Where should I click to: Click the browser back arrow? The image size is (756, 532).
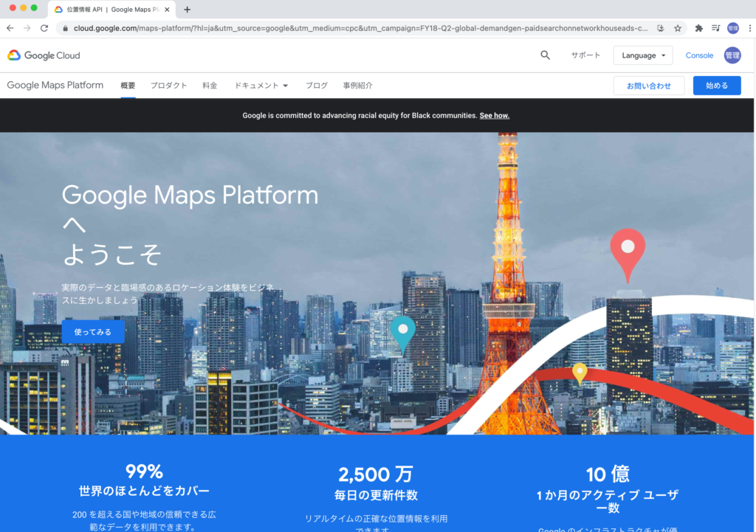[10, 29]
